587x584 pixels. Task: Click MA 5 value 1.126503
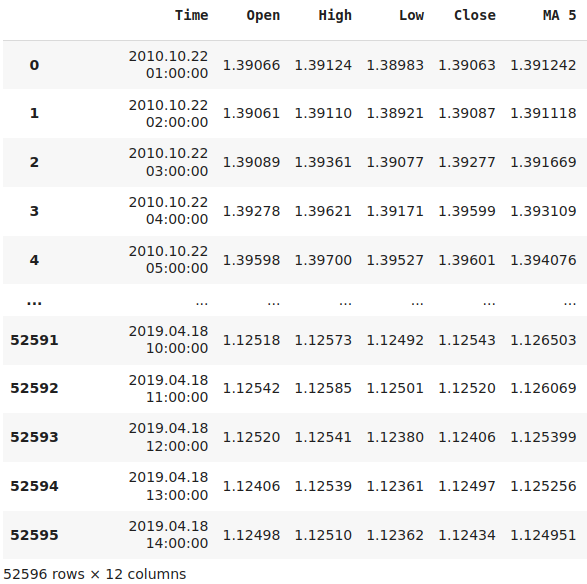pyautogui.click(x=544, y=340)
